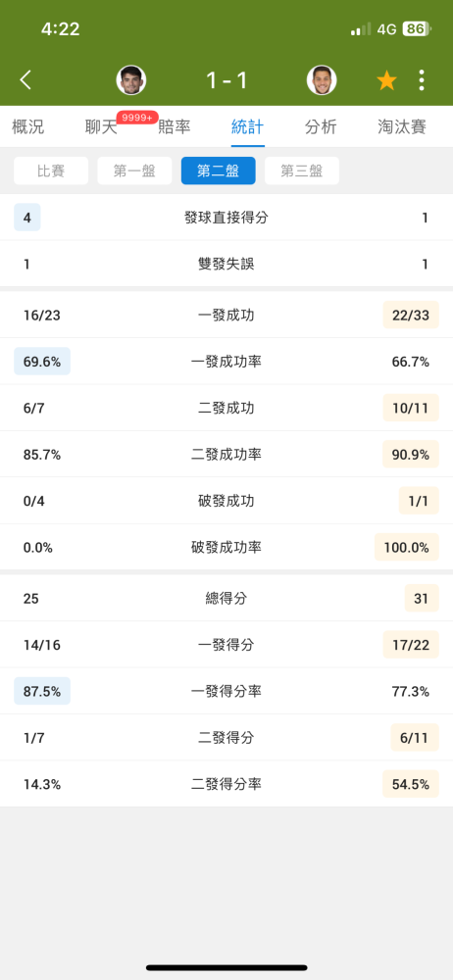
Task: Tap the 總得分 total points row
Action: (226, 598)
